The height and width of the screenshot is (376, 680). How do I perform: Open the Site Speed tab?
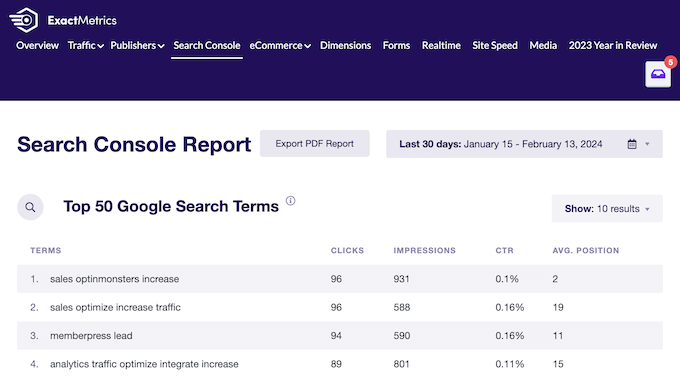(x=495, y=46)
